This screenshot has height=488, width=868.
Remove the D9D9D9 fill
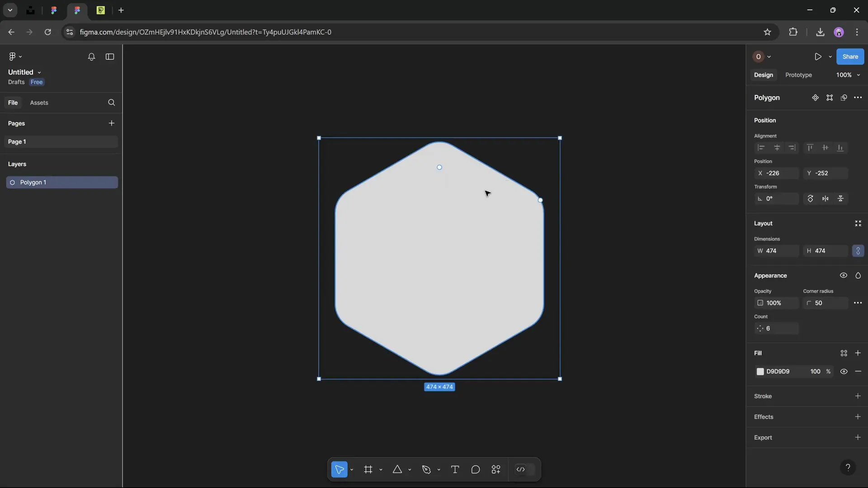[858, 371]
